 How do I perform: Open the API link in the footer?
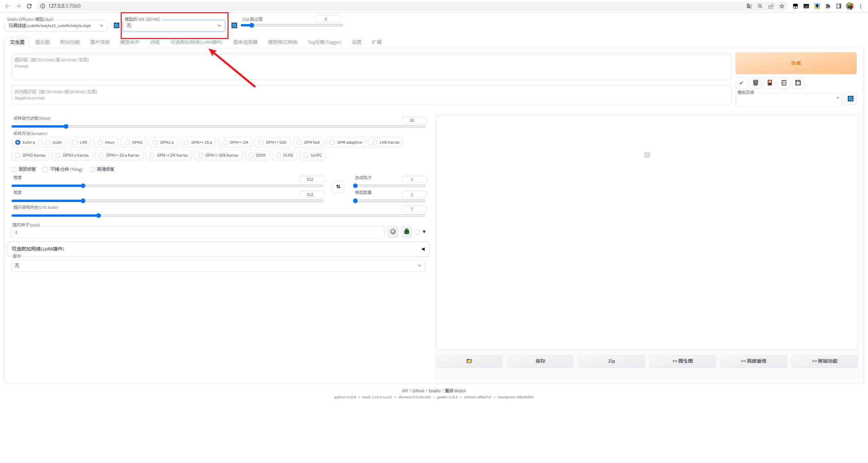[405, 391]
